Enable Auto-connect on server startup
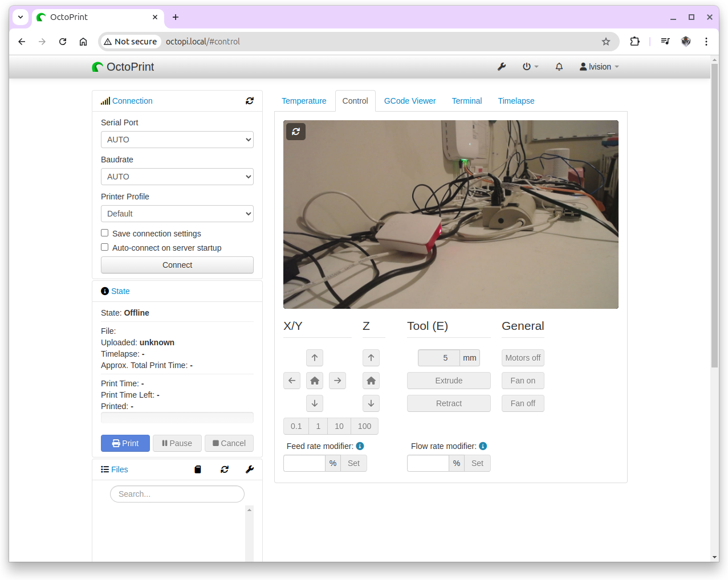The image size is (728, 580). pyautogui.click(x=105, y=247)
